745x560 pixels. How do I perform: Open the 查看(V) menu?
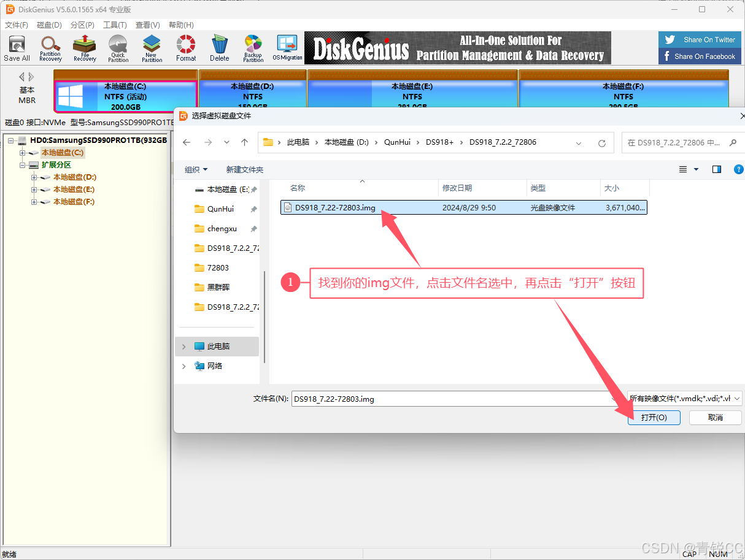coord(148,25)
